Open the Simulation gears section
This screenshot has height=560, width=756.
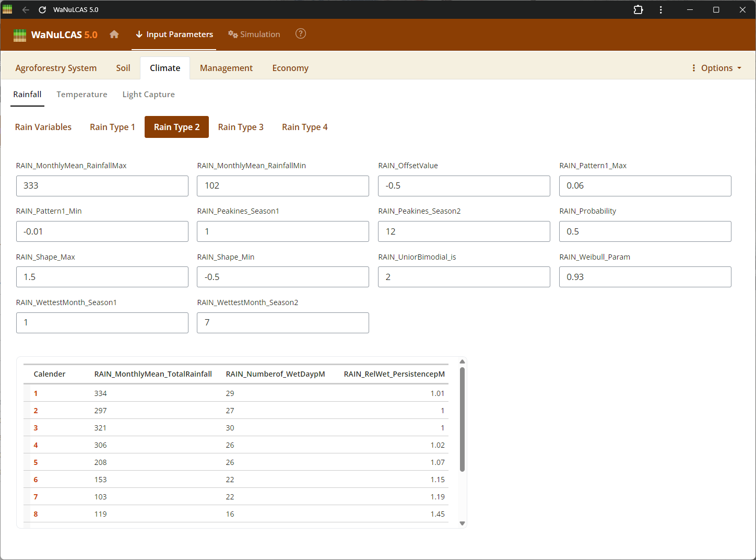pyautogui.click(x=254, y=34)
